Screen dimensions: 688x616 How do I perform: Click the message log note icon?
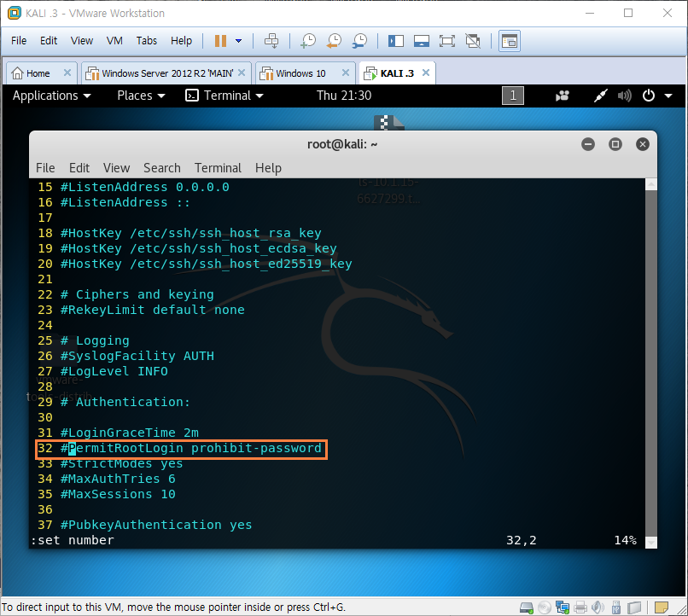(x=661, y=607)
